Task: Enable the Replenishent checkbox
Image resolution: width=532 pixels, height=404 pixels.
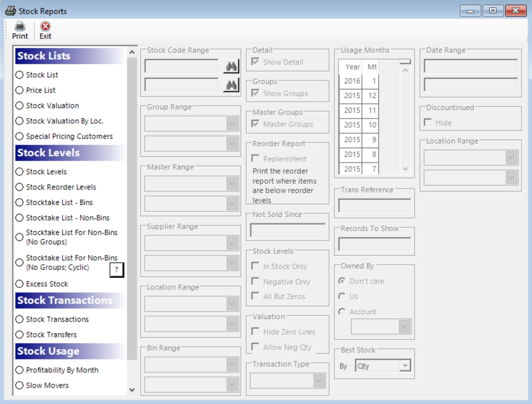Action: (x=255, y=159)
